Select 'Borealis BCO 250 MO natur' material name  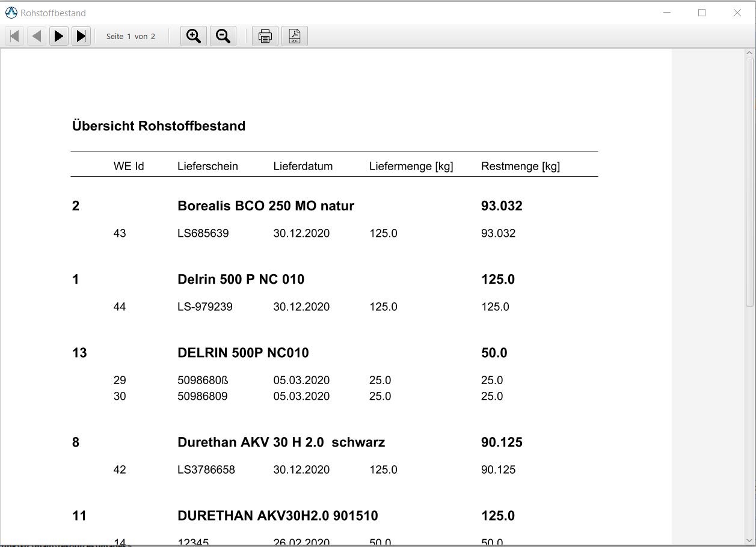266,206
